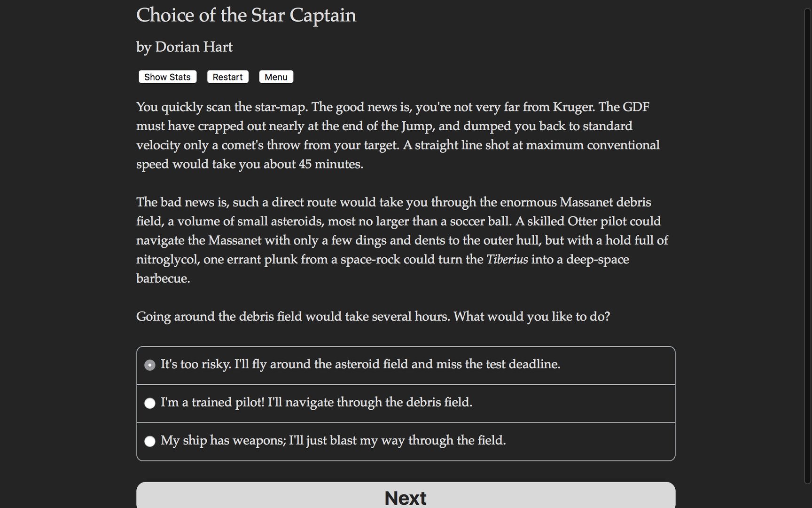Select the currently checked radio button
Screen dimensions: 812x508
(149, 365)
